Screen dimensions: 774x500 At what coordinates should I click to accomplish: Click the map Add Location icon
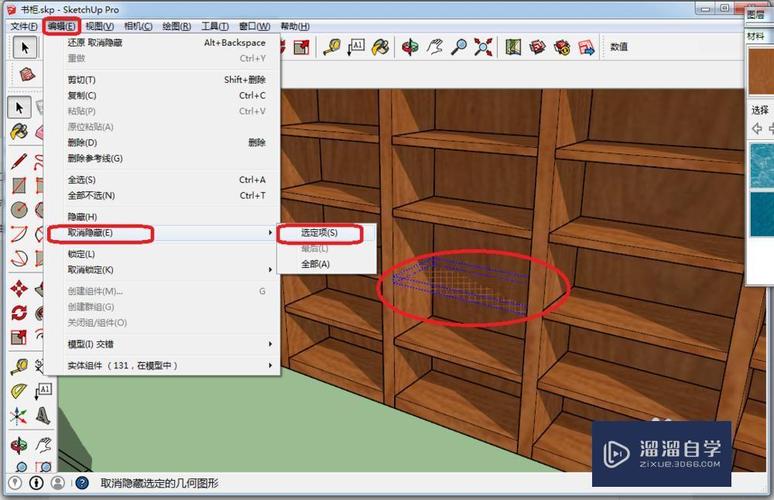tap(513, 47)
